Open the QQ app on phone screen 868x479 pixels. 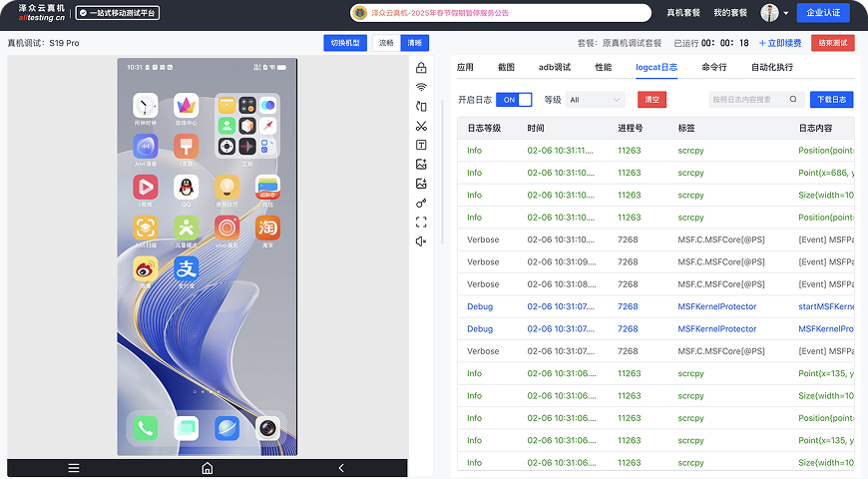(186, 187)
